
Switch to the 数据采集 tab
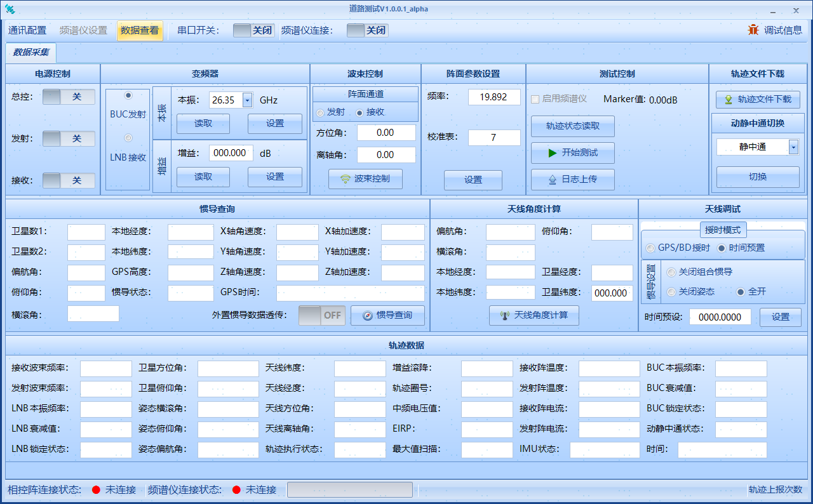tap(31, 53)
